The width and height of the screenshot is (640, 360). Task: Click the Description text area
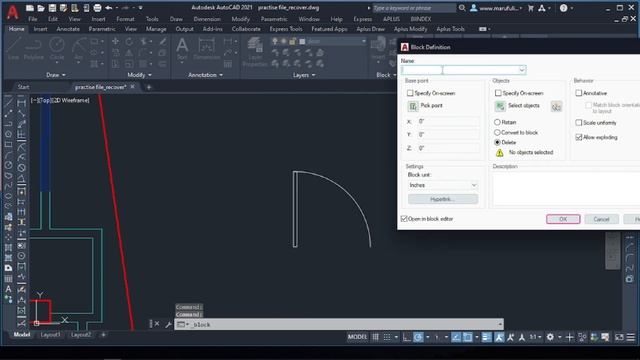567,189
